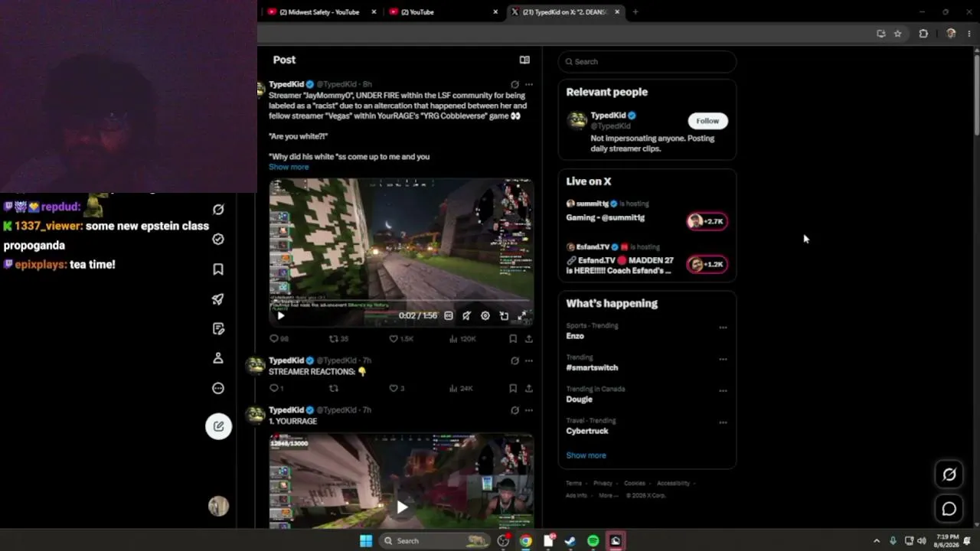Screen dimensions: 980x551
Task: Open more options for Cybertruck trend
Action: coord(723,422)
